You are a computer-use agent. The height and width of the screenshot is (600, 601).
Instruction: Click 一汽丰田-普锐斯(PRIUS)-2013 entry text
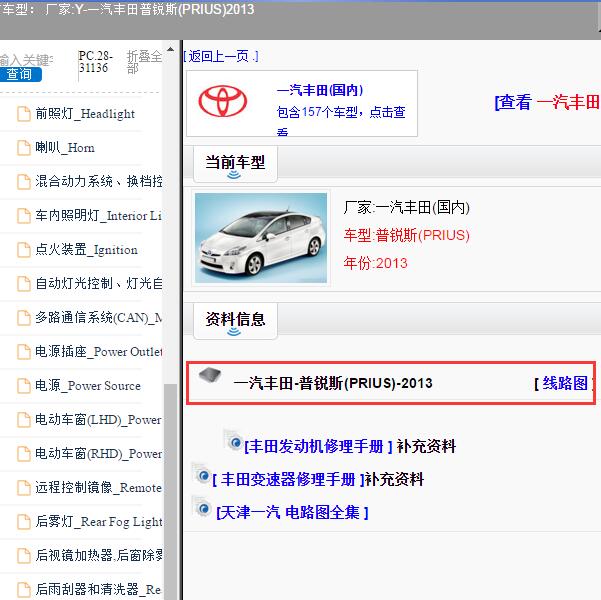click(x=333, y=383)
